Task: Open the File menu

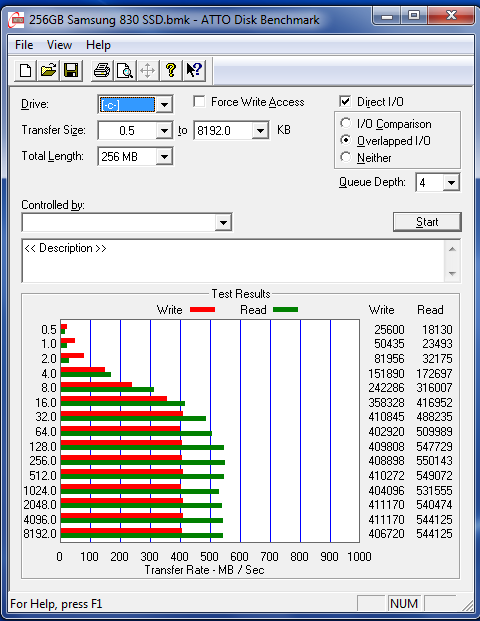Action: (24, 45)
